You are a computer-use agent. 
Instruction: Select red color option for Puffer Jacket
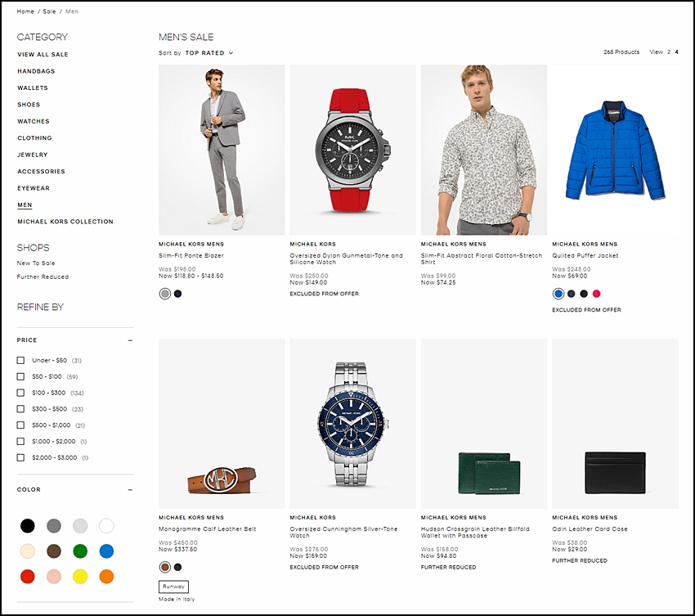click(x=597, y=294)
